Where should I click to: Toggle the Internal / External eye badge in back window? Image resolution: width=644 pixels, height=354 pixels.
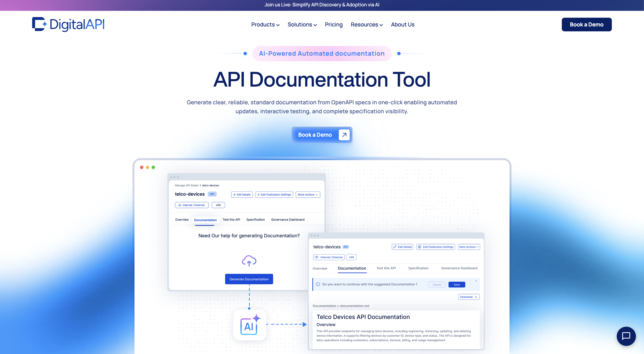coord(192,205)
